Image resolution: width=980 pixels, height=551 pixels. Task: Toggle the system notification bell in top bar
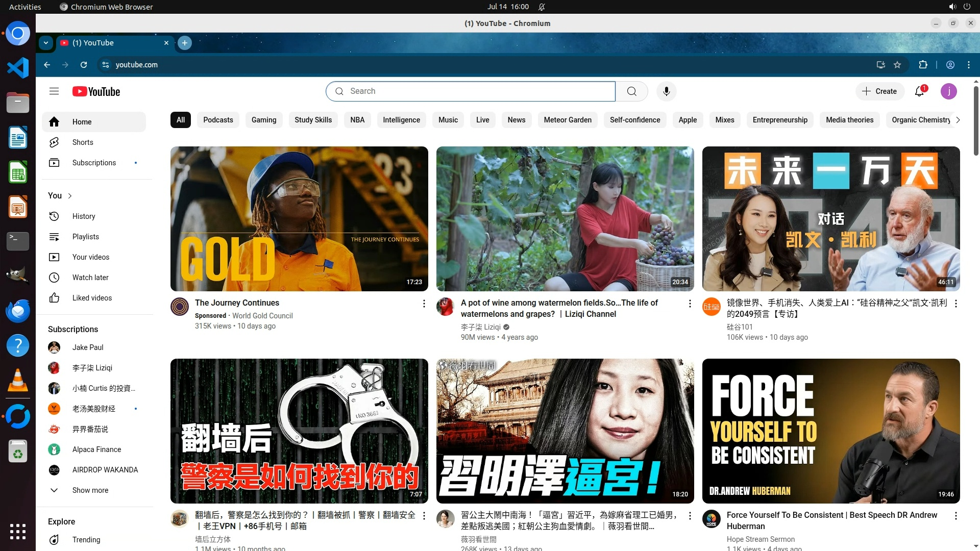tap(542, 7)
